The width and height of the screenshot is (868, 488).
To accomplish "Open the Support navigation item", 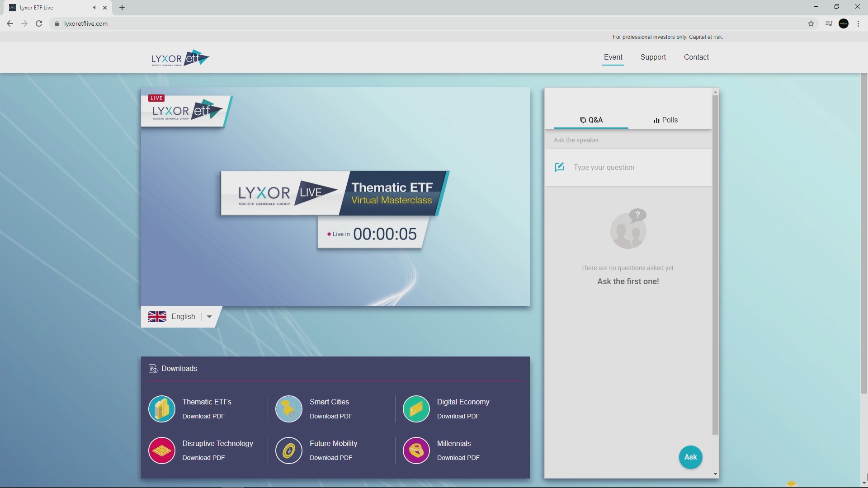I will click(x=653, y=57).
